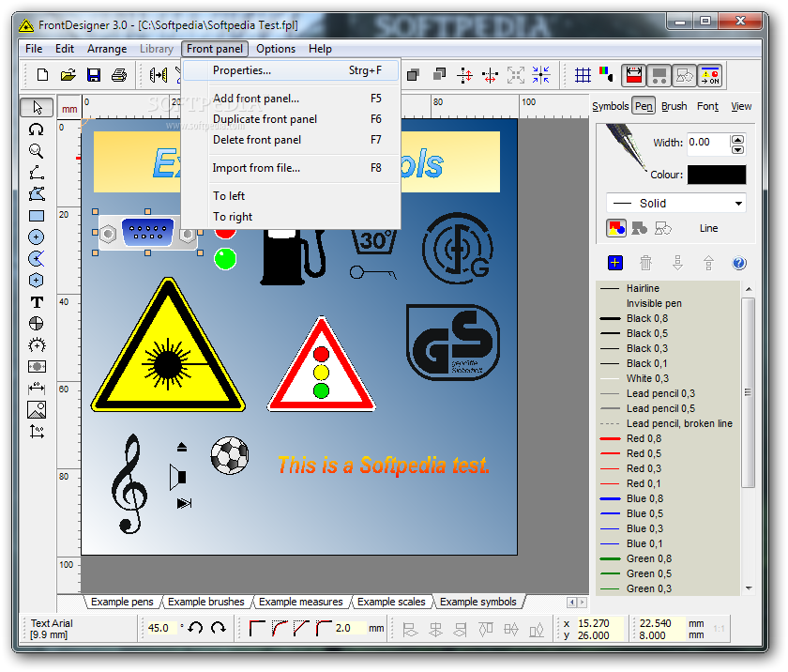The height and width of the screenshot is (672, 788).
Task: Click the ON switch toolbar icon
Action: 710,75
